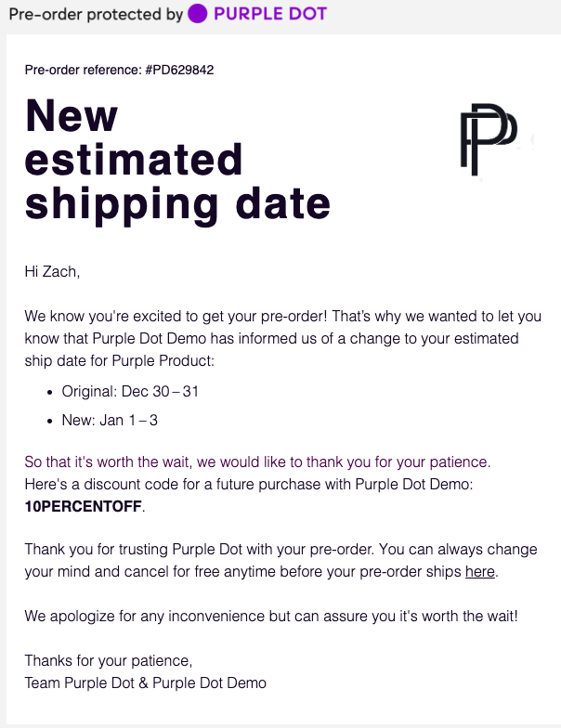
Task: Click 'Team Purple Dot & Purple Dot Demo' signature
Action: click(145, 682)
